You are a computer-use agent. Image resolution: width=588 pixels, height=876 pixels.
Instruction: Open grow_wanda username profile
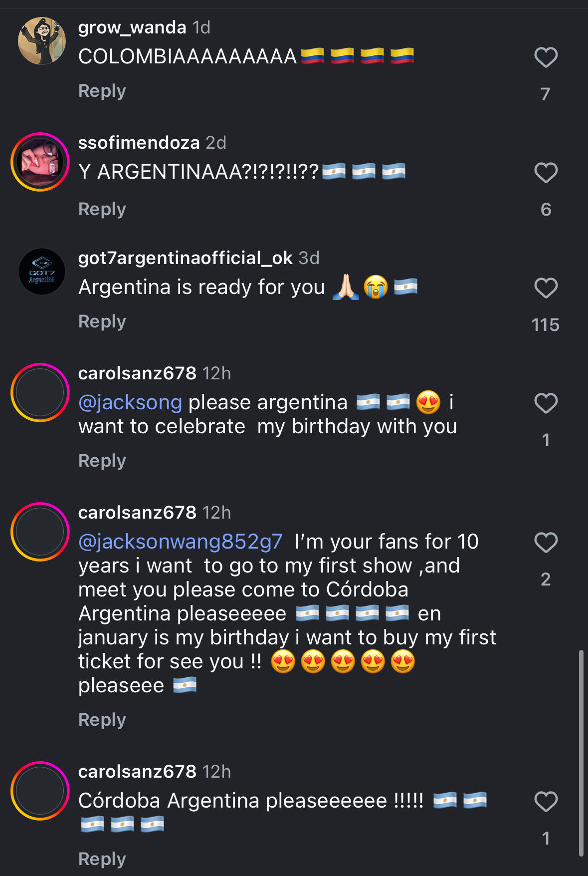tap(132, 27)
